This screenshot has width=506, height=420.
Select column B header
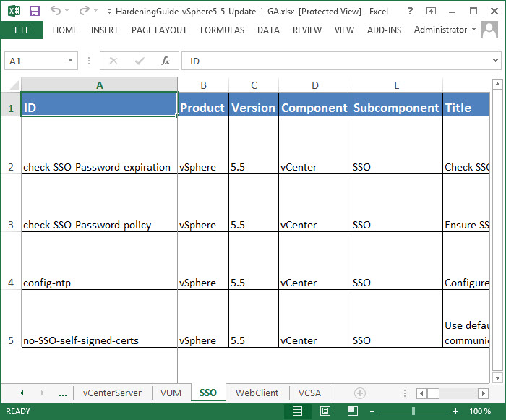click(203, 85)
